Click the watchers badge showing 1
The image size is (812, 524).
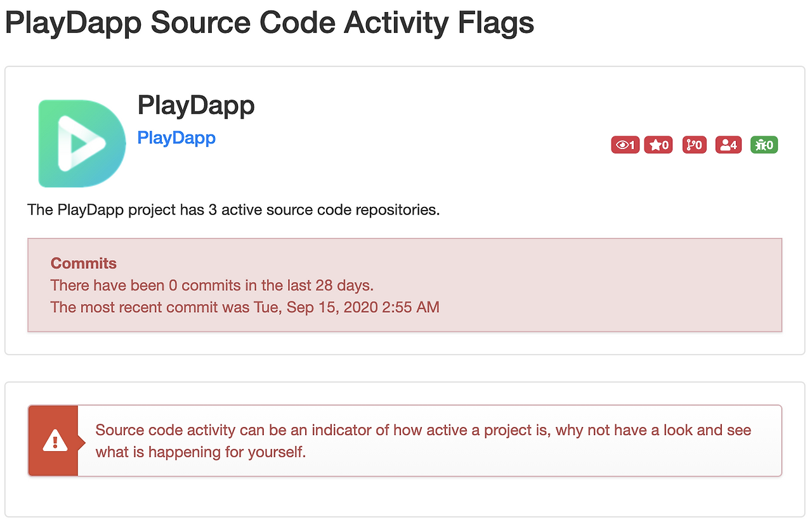click(x=625, y=145)
